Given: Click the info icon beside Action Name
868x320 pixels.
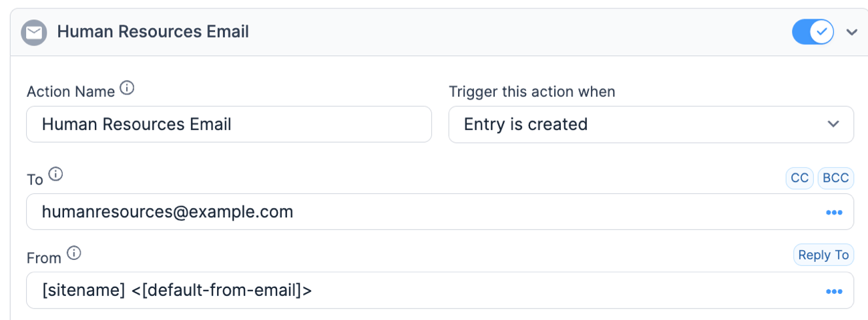Looking at the screenshot, I should [x=127, y=88].
